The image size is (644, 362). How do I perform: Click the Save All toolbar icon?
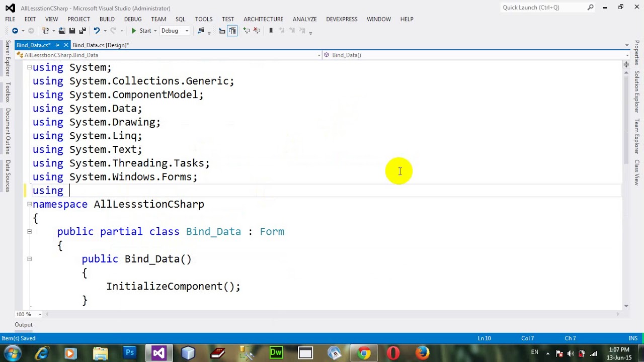(x=83, y=31)
